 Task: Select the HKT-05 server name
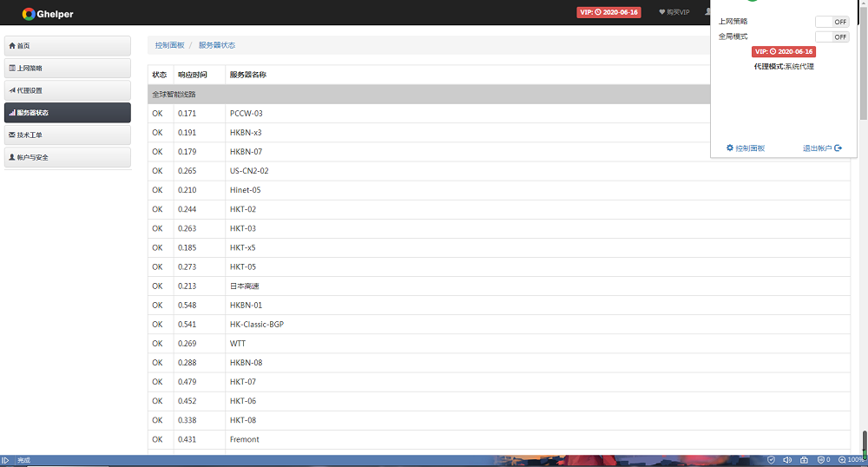click(243, 266)
